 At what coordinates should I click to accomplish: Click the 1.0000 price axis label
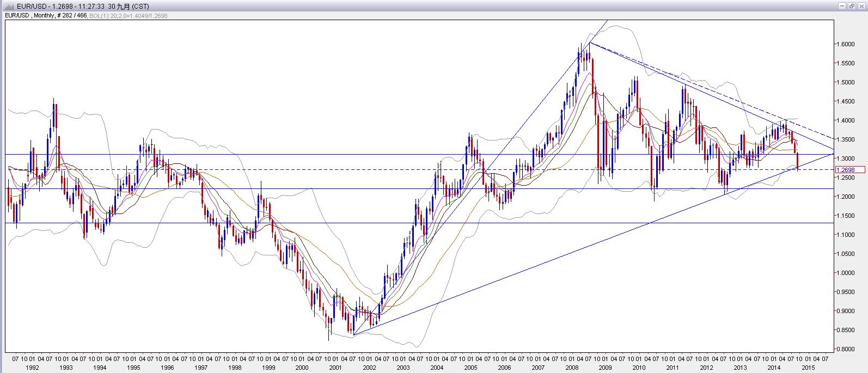point(846,273)
